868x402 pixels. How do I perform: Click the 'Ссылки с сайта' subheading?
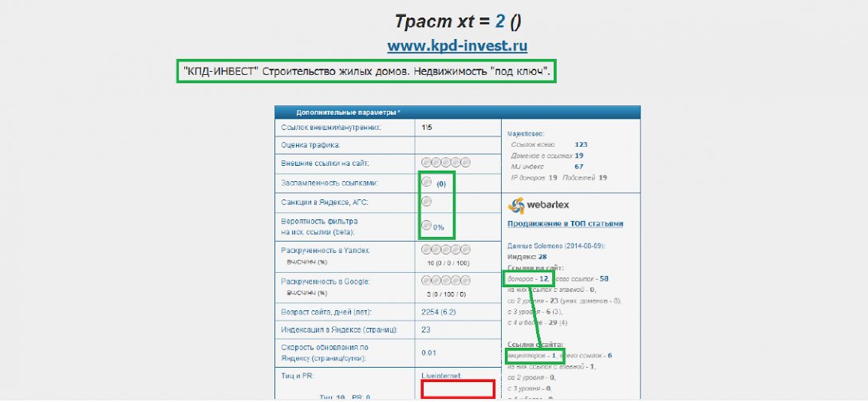(x=535, y=345)
